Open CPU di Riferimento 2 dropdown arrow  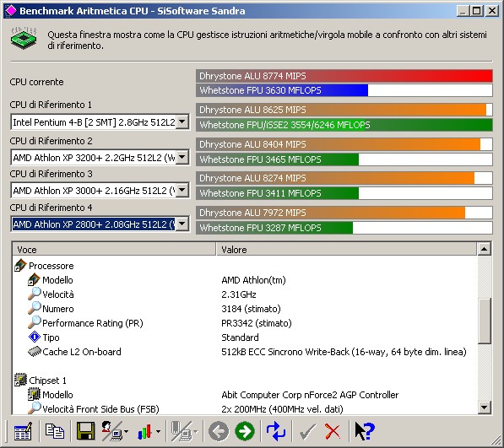[182, 158]
